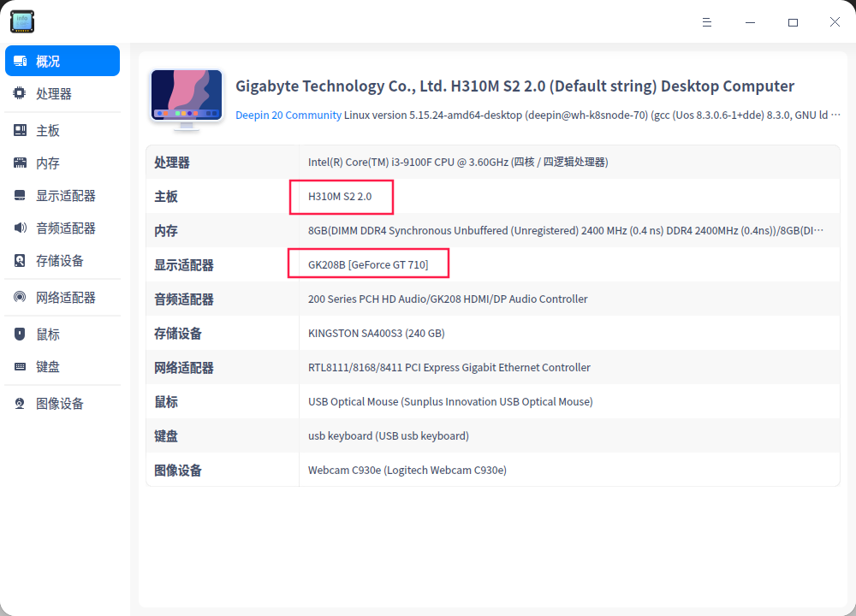The width and height of the screenshot is (856, 616).
Task: Click the 内存 row label in table
Action: (x=166, y=231)
